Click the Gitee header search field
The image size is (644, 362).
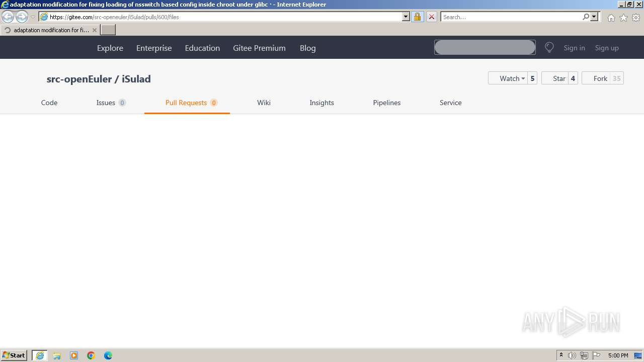485,47
